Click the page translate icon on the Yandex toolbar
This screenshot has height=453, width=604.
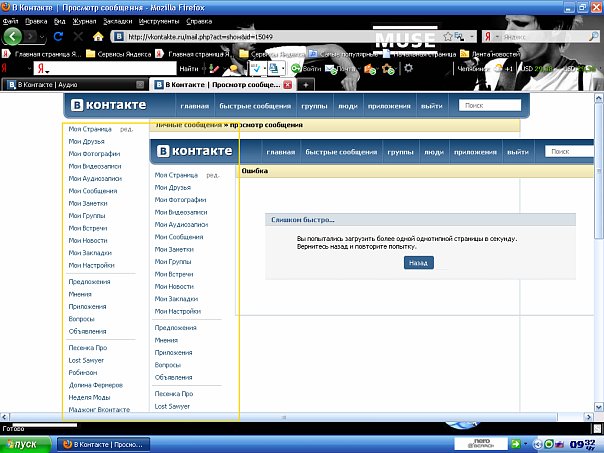point(273,69)
